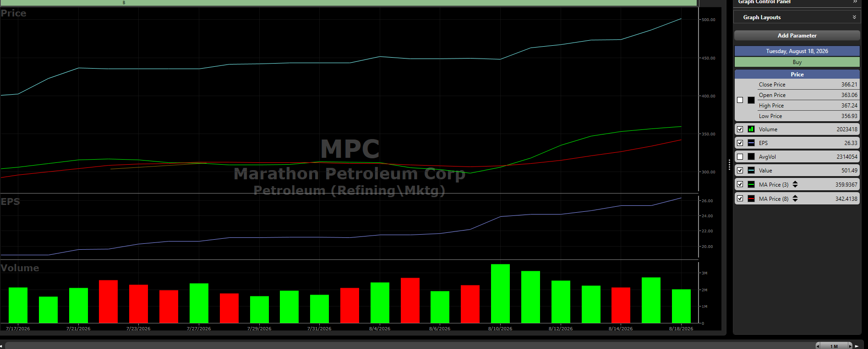Screen dimensions: 868x349
Task: Click the High Price row label
Action: [x=771, y=106]
